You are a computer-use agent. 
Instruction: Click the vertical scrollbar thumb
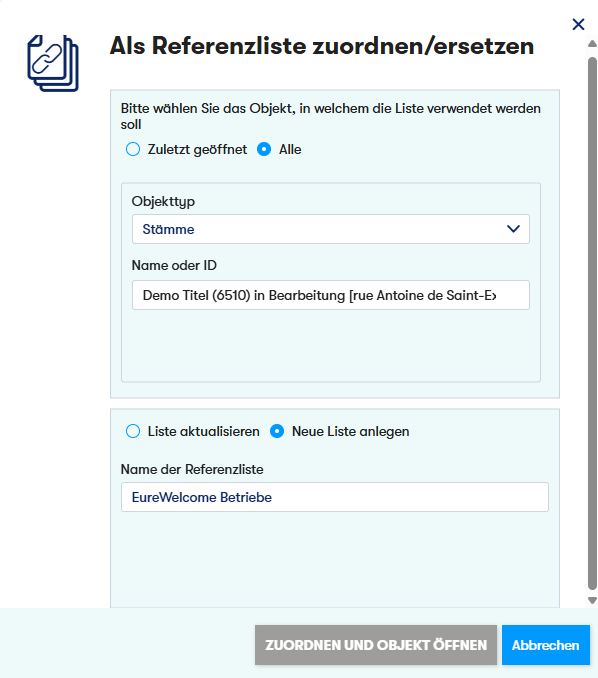click(x=592, y=323)
